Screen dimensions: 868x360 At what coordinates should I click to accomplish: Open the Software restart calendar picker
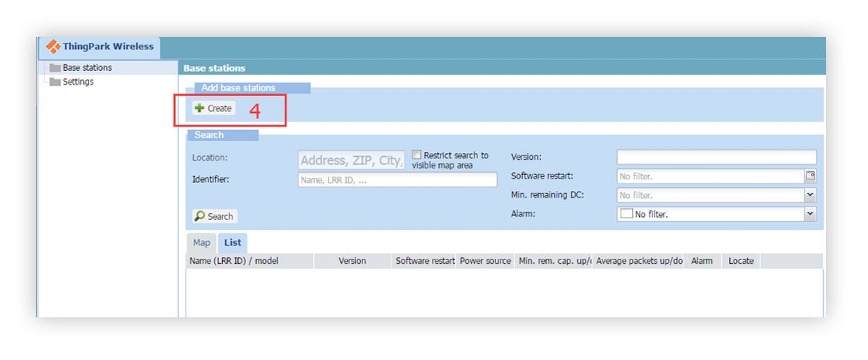(811, 176)
